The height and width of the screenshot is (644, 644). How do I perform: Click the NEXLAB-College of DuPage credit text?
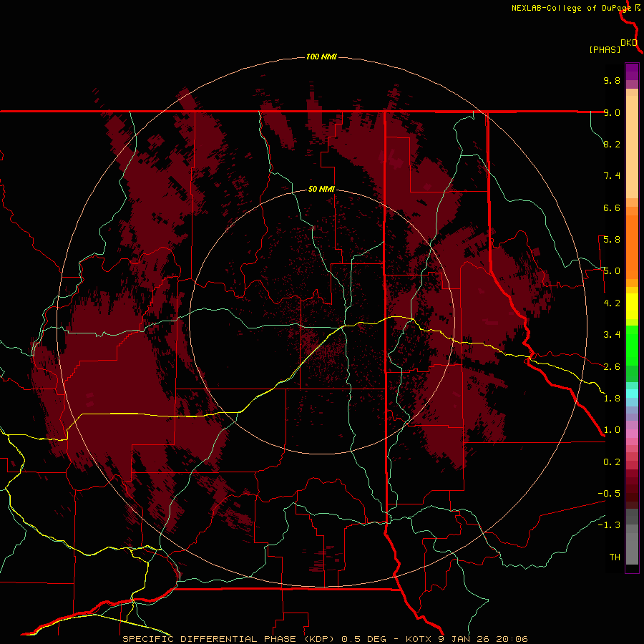click(x=571, y=8)
